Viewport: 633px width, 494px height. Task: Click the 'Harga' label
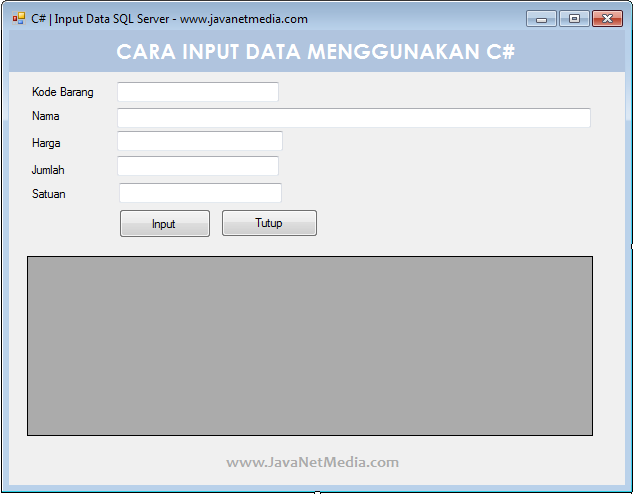46,143
